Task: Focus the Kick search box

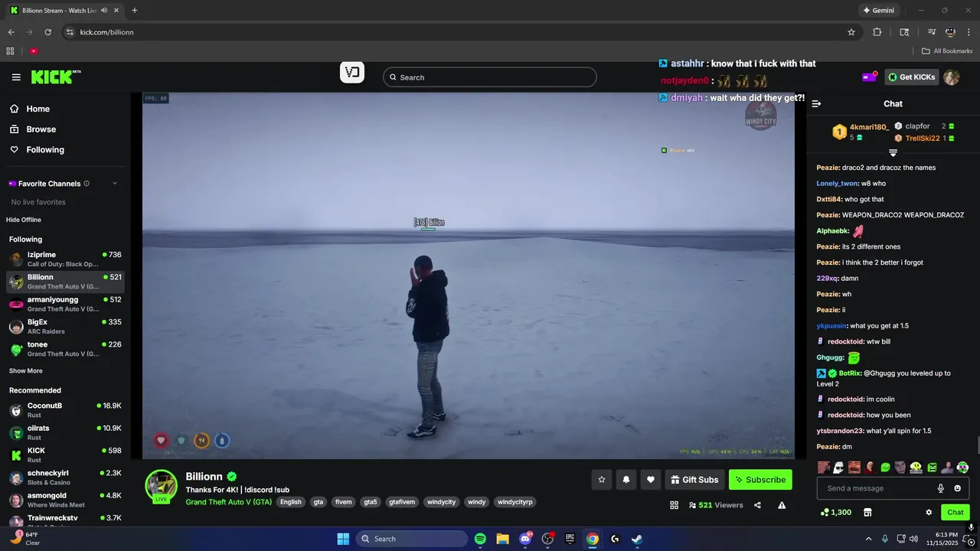Action: click(x=490, y=77)
